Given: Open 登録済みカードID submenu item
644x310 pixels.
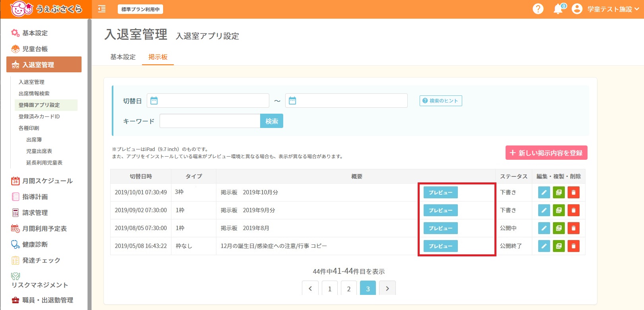Looking at the screenshot, I should 39,116.
